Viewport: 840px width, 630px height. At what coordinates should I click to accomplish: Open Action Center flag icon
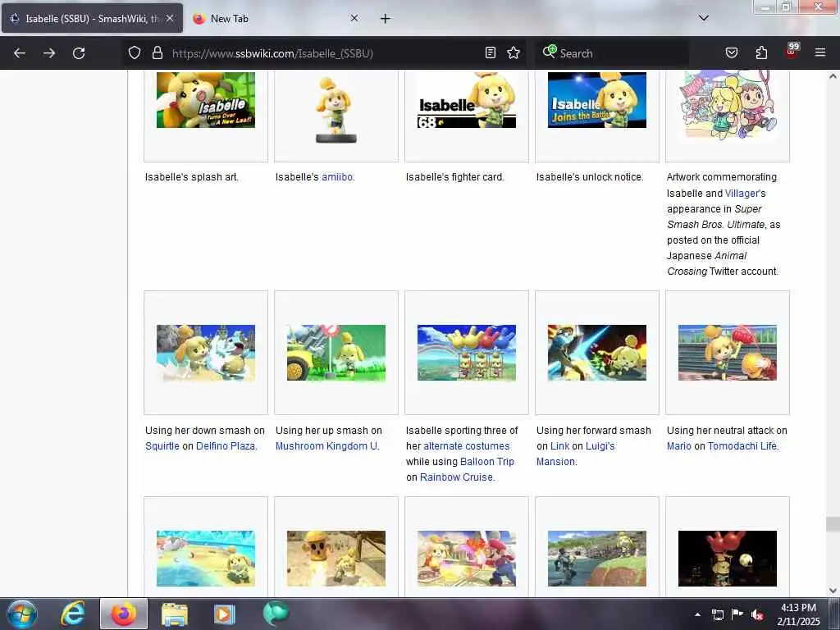tap(737, 614)
